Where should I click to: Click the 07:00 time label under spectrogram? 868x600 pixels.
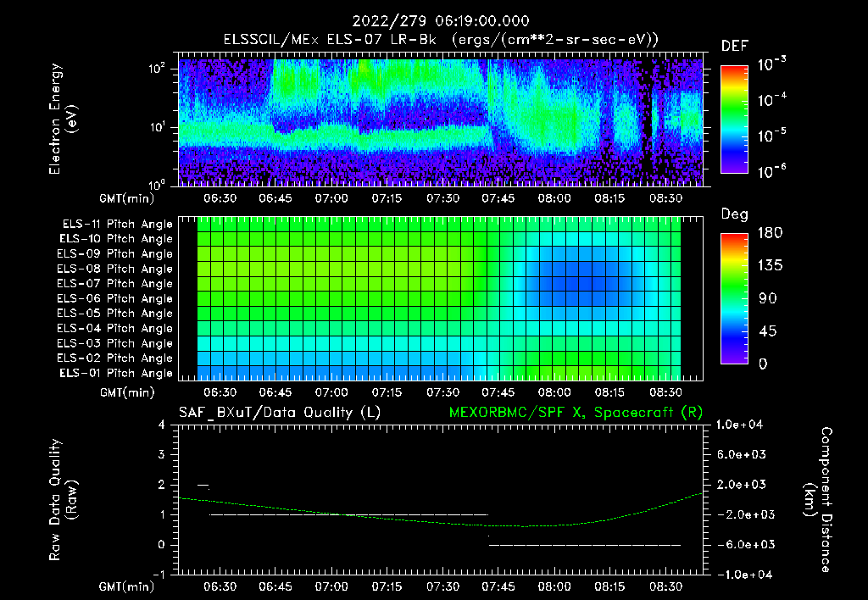tap(331, 198)
